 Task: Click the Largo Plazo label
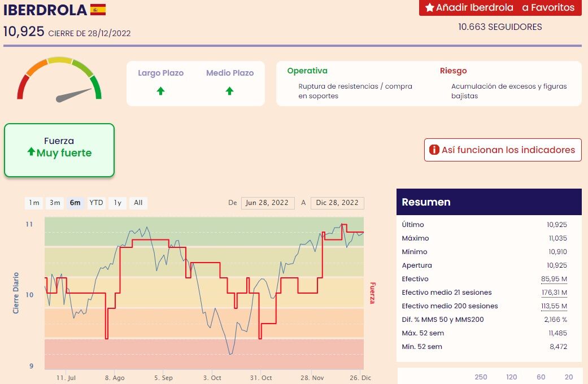coord(160,73)
